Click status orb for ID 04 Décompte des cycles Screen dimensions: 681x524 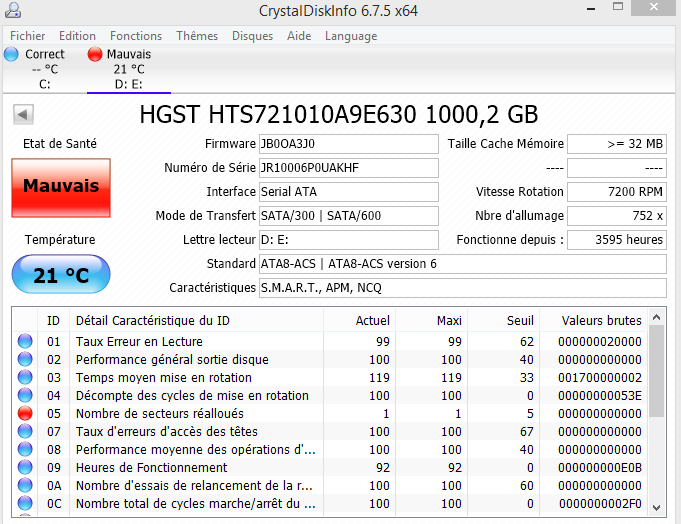pyautogui.click(x=25, y=395)
